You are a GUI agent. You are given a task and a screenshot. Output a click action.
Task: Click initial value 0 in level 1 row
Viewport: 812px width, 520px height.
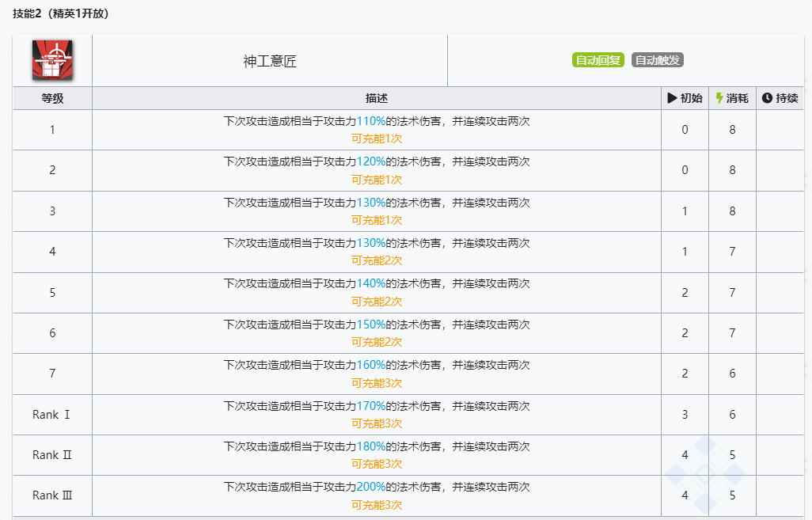[x=685, y=130]
